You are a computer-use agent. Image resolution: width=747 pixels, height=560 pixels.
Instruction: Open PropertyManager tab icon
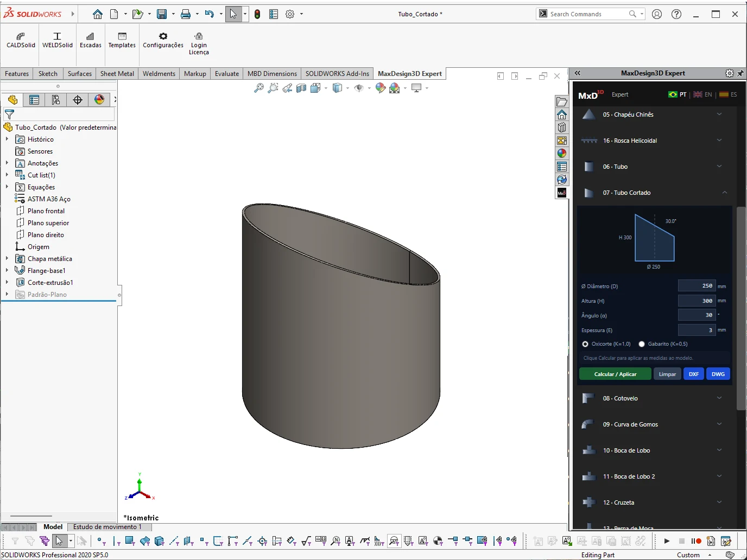34,100
